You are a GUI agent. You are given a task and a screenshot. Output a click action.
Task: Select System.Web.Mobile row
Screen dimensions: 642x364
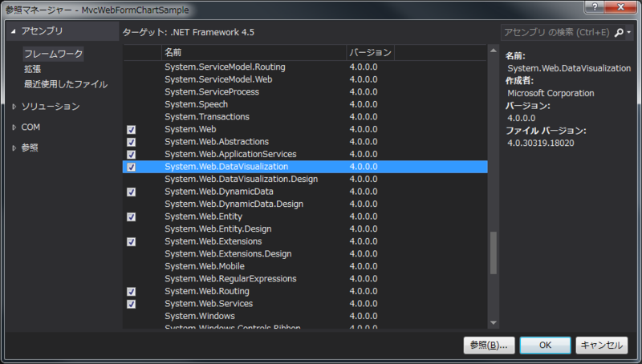305,266
